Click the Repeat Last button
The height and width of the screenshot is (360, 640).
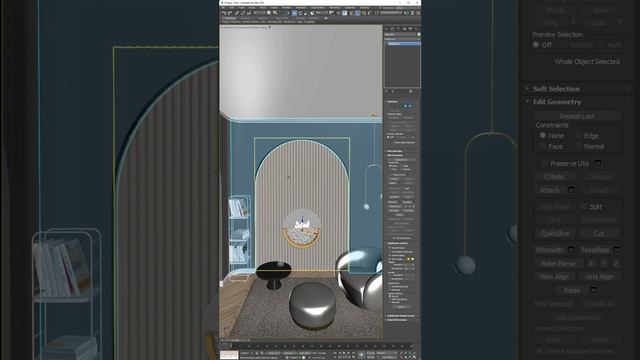click(402, 159)
